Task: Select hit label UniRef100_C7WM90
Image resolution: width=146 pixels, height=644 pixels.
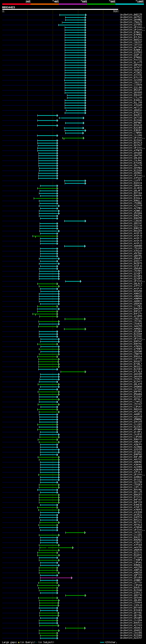Action: (131, 133)
